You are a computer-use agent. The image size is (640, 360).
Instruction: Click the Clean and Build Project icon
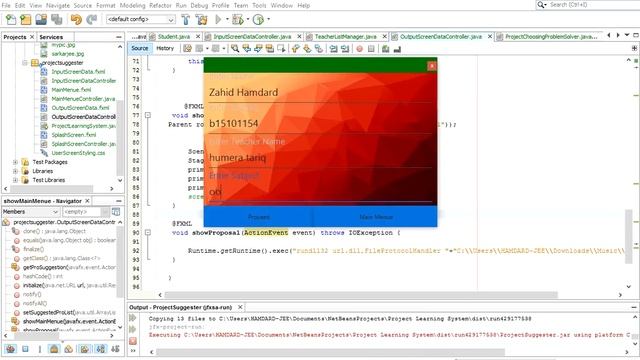pos(201,19)
